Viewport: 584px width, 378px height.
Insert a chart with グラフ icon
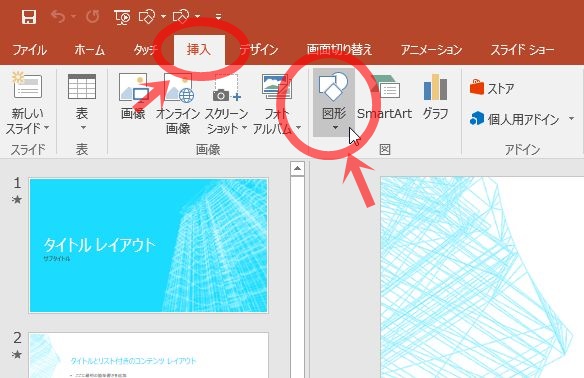point(435,87)
